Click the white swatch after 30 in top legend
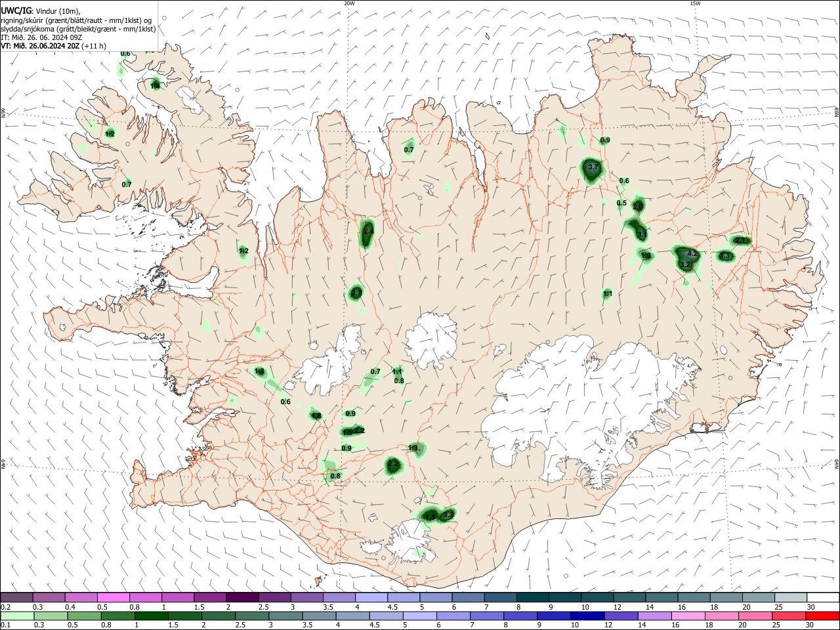Screen dimensions: 840x630 coord(822,597)
